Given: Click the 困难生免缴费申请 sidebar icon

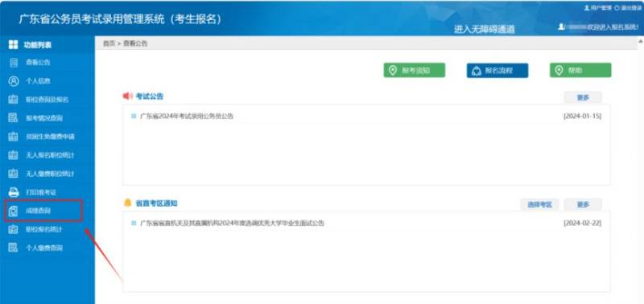Looking at the screenshot, I should [14, 137].
